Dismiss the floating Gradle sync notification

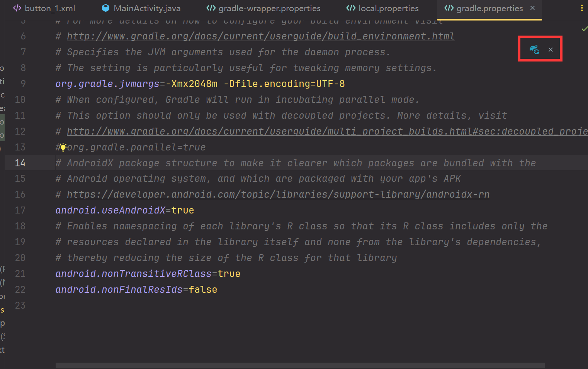[551, 50]
